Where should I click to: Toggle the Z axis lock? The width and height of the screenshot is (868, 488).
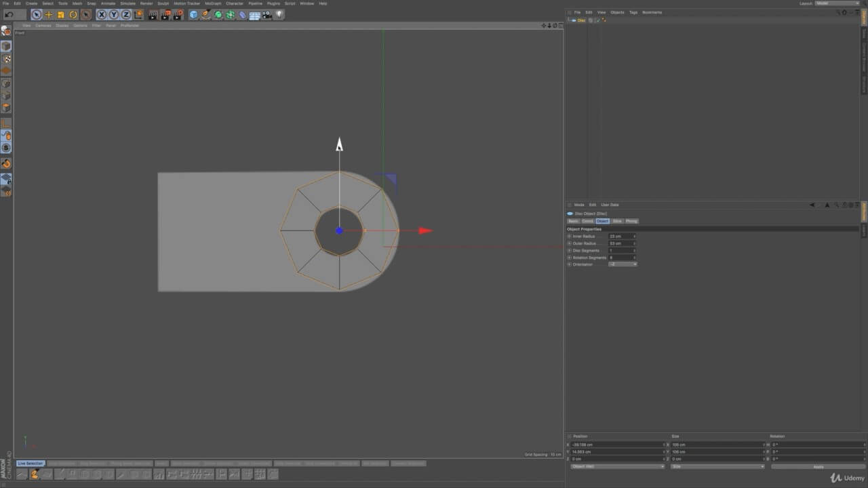coord(126,14)
